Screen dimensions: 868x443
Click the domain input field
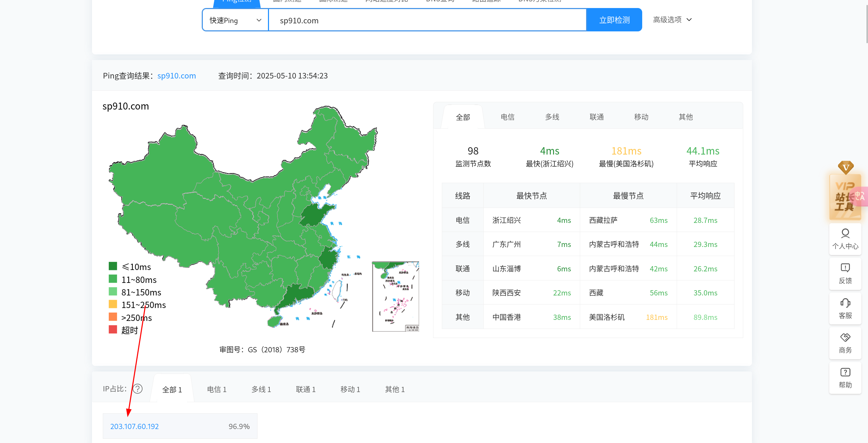427,20
